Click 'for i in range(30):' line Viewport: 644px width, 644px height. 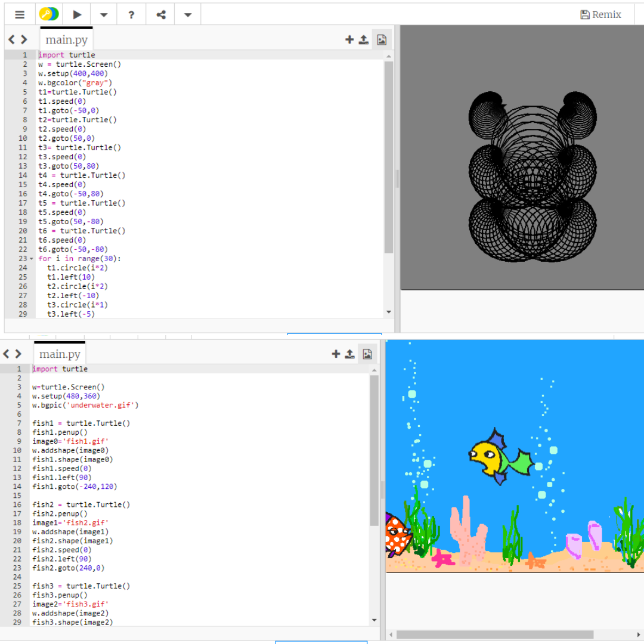80,258
